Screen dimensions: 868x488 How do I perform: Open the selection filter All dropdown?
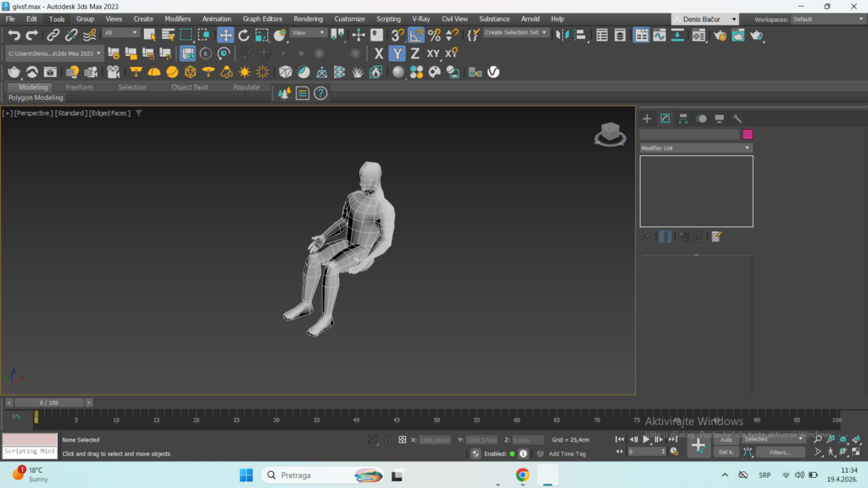pos(120,33)
